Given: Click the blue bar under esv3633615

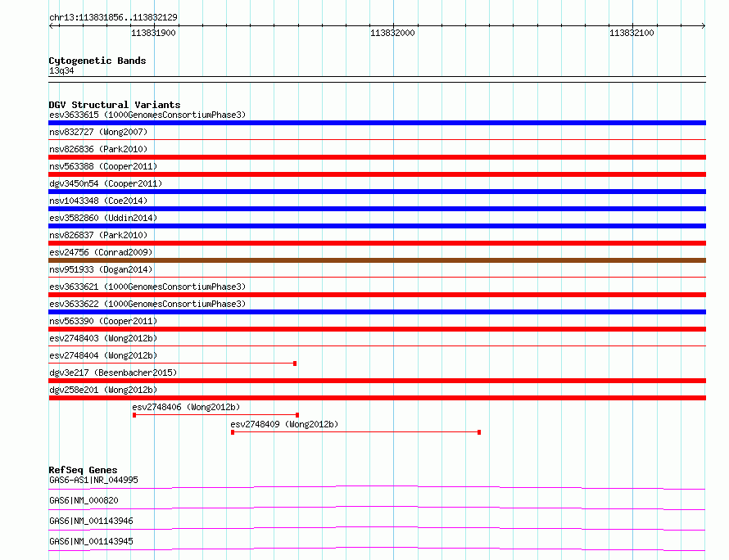Looking at the screenshot, I should [x=377, y=123].
